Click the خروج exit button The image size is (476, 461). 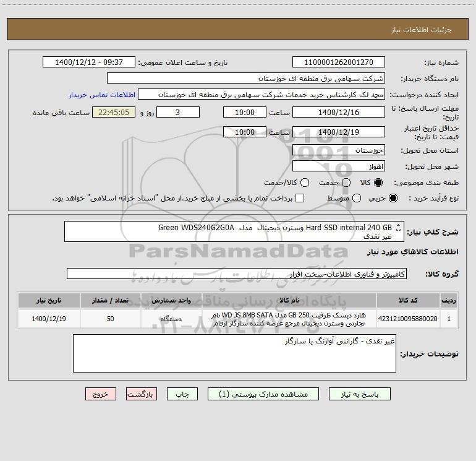point(101,394)
